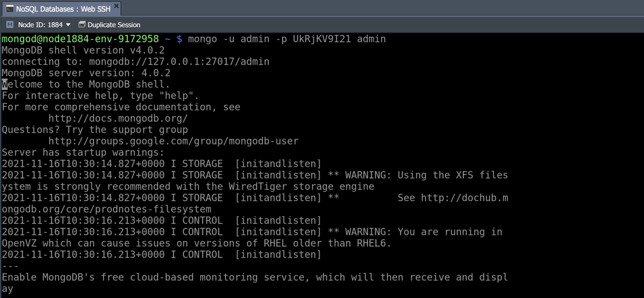Open the http://docs.mongodb.org/ link
The height and width of the screenshot is (298, 644).
coord(118,118)
